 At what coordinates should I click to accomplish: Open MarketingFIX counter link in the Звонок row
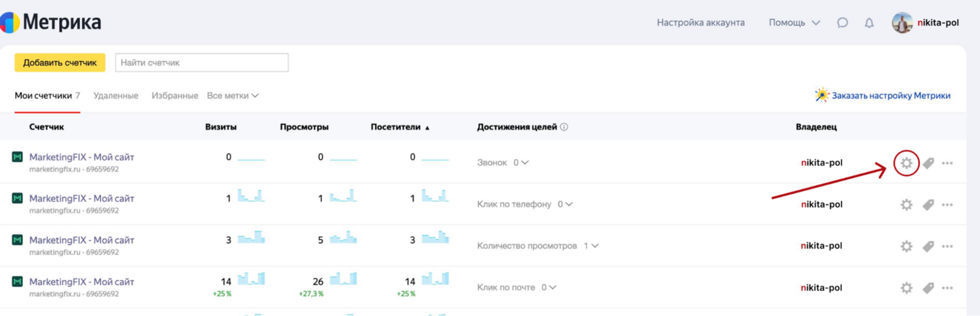pyautogui.click(x=82, y=157)
